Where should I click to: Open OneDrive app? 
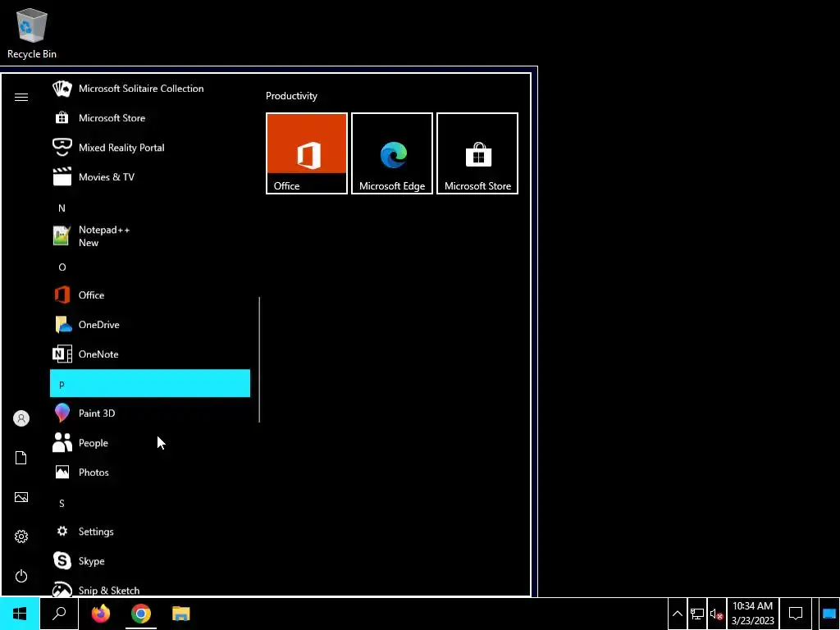point(150,325)
